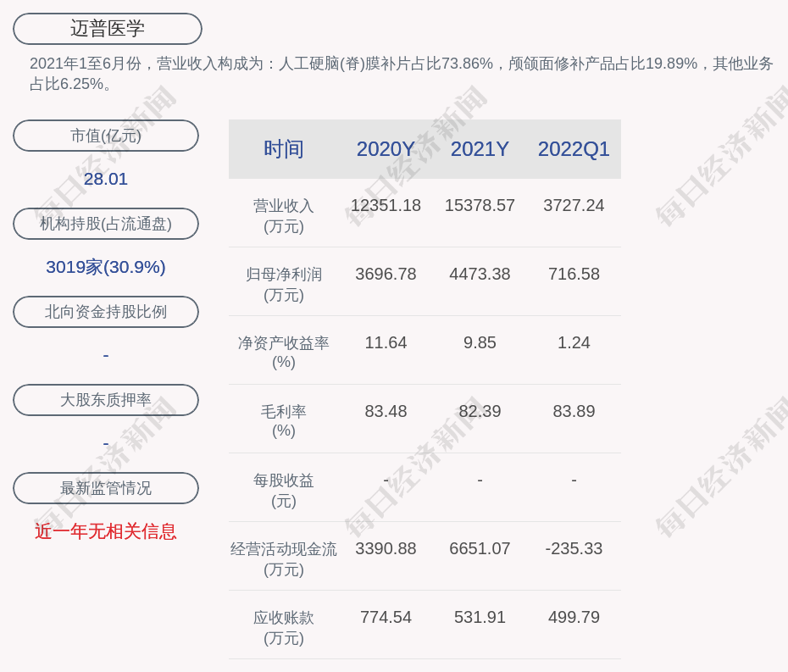Select the 应收账款(万元) row label
788x672 pixels.
(283, 628)
